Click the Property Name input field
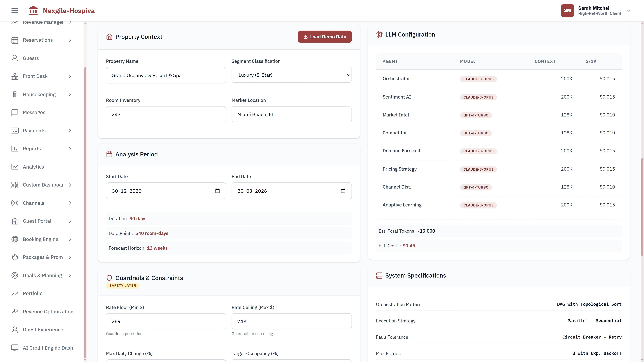The image size is (644, 362). (166, 75)
